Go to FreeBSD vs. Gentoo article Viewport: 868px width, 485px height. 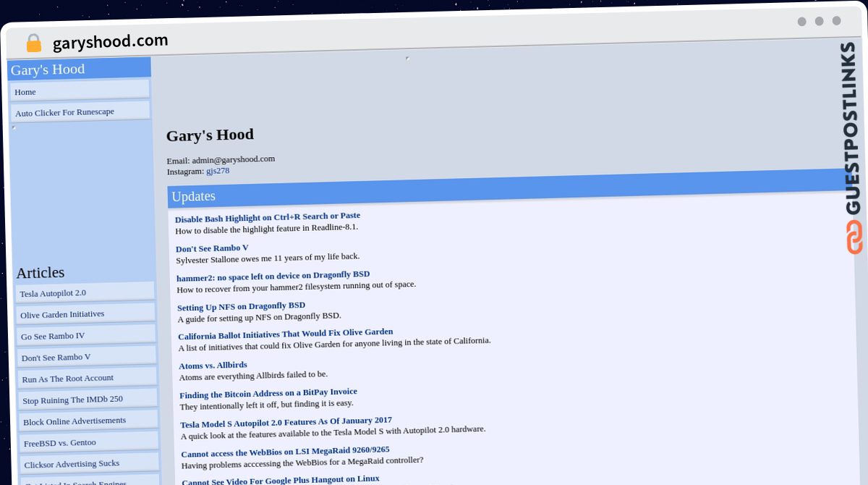click(90, 442)
